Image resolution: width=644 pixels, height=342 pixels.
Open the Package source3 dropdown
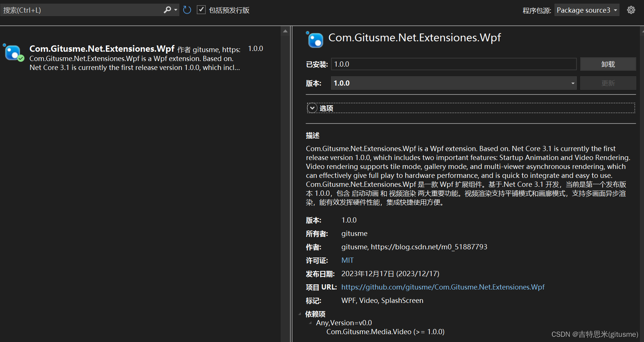(587, 10)
